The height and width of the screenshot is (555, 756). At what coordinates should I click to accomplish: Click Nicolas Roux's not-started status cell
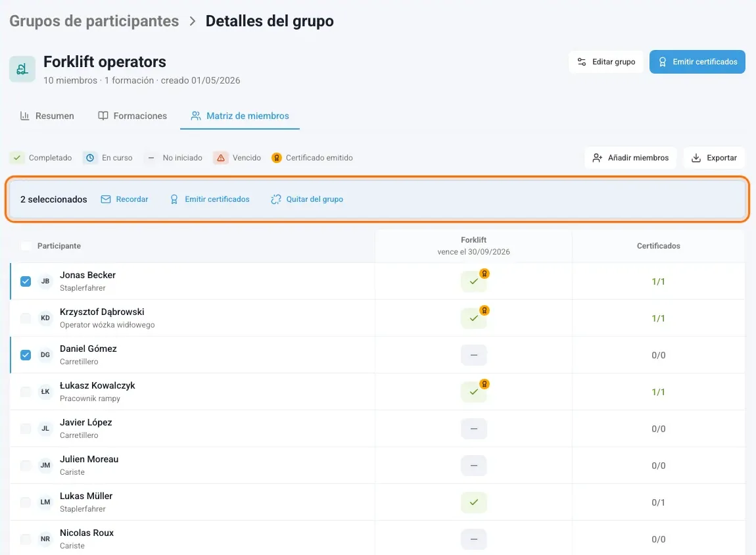click(473, 539)
